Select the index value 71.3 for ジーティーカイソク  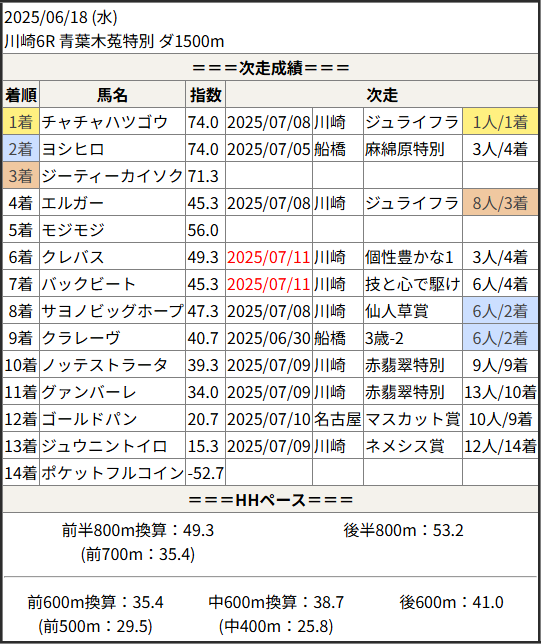click(x=203, y=176)
